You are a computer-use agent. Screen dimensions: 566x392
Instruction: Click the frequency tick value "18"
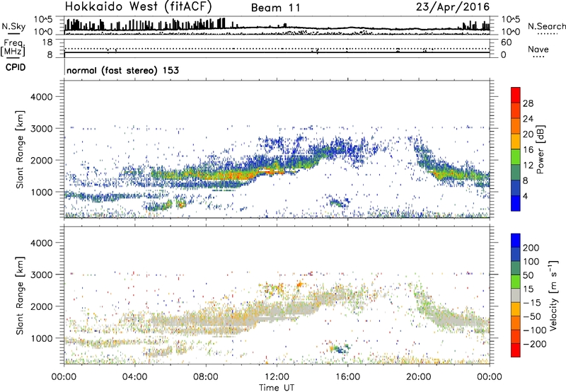[x=47, y=42]
